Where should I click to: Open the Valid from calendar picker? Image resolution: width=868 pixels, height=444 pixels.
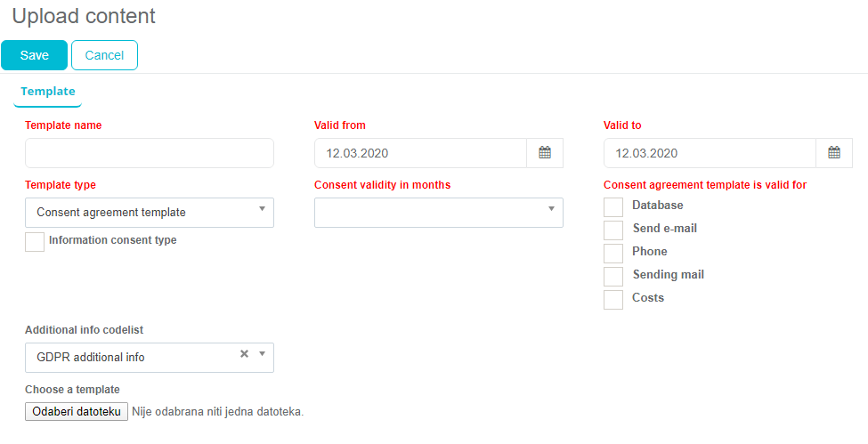(x=545, y=153)
